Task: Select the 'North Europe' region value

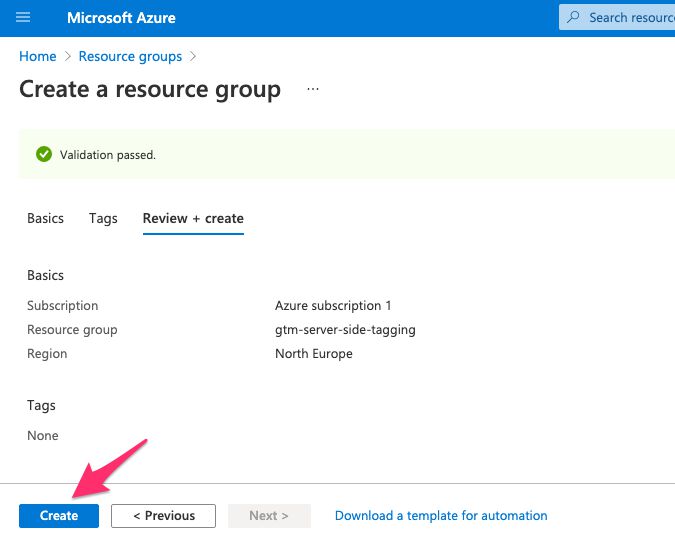Action: (x=314, y=354)
